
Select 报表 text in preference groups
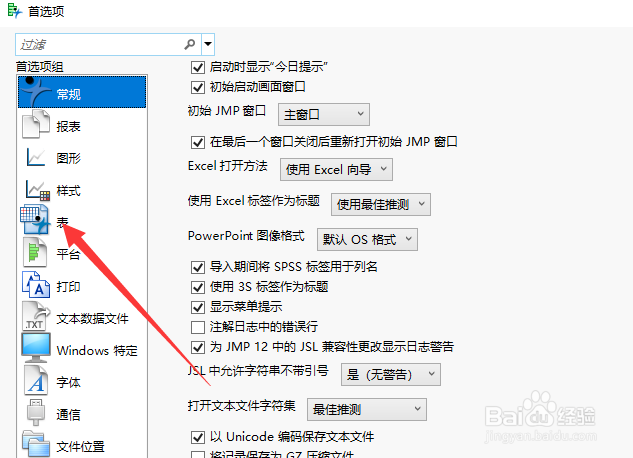tap(69, 126)
